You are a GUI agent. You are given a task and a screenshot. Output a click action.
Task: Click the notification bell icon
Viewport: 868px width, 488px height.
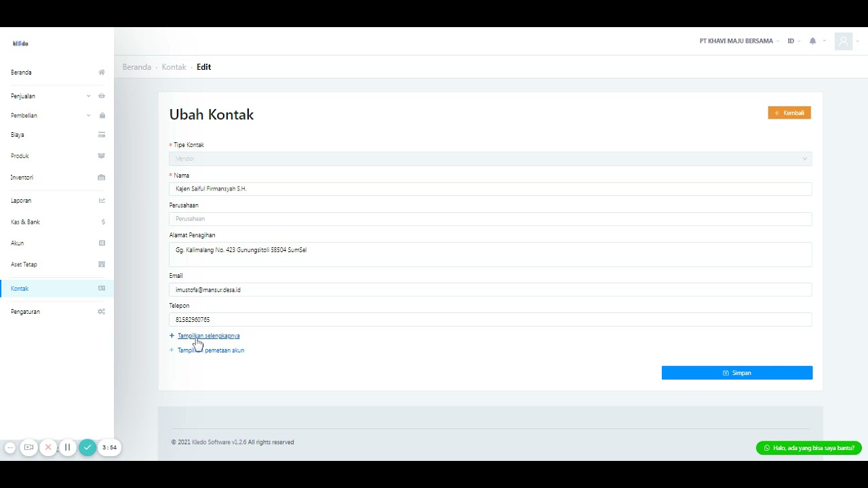(x=812, y=41)
